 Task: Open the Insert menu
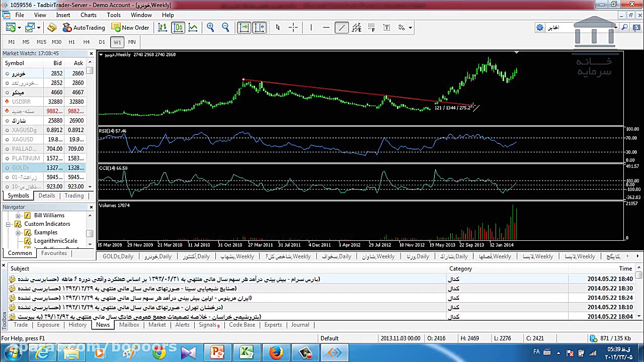click(x=63, y=15)
